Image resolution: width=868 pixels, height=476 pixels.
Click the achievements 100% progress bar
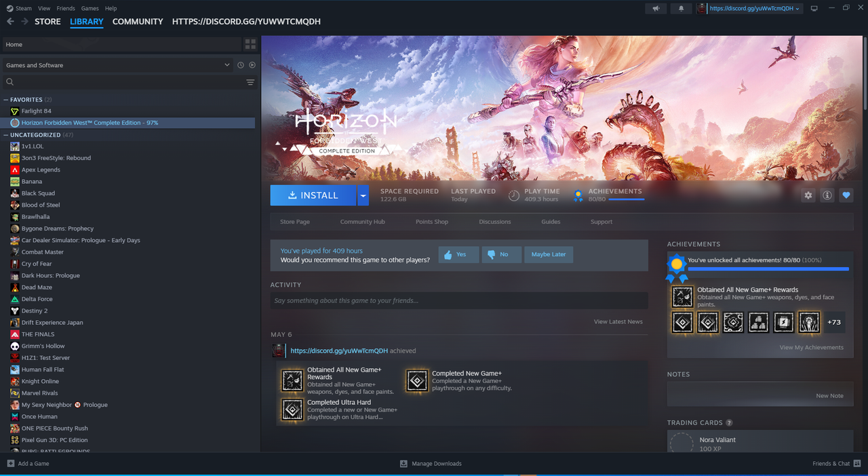(x=768, y=269)
